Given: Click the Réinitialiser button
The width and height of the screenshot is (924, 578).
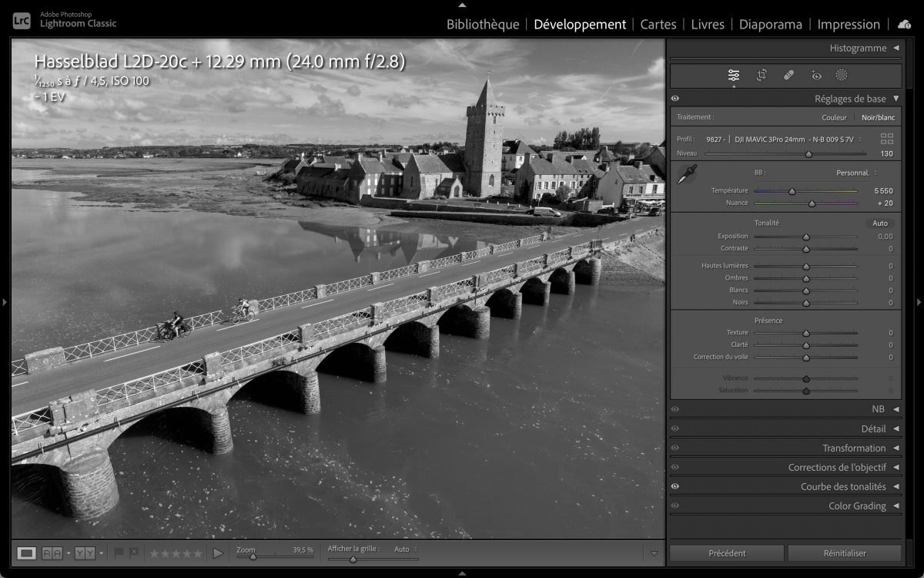Looking at the screenshot, I should point(844,553).
